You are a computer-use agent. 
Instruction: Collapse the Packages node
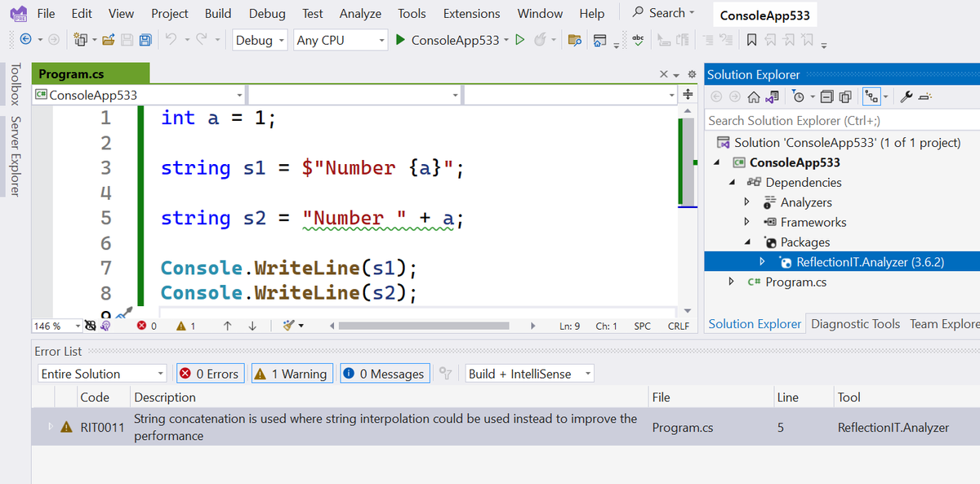pos(746,242)
